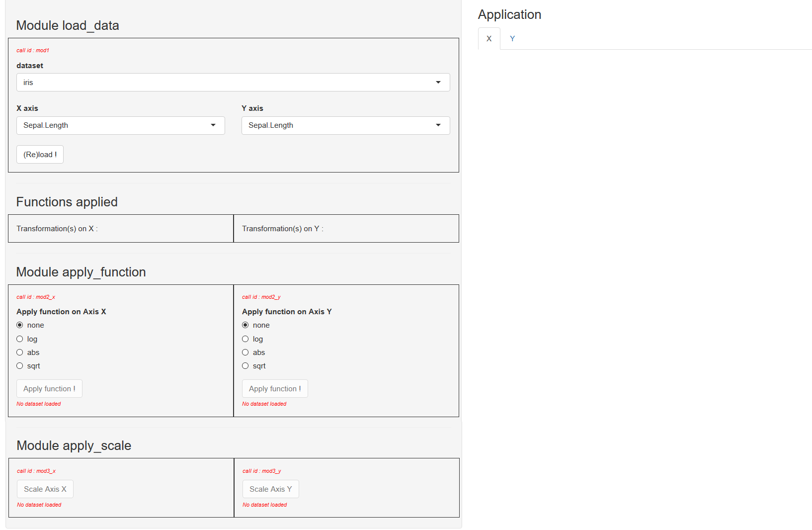Viewport: 812px width, 530px height.
Task: Click the 'Module apply_scale' heading
Action: point(74,445)
